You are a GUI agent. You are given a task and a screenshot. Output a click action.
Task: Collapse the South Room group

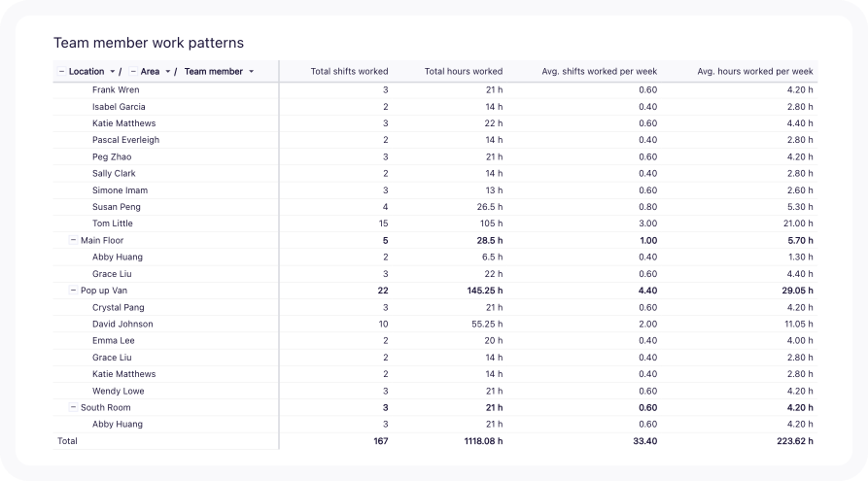coord(73,407)
